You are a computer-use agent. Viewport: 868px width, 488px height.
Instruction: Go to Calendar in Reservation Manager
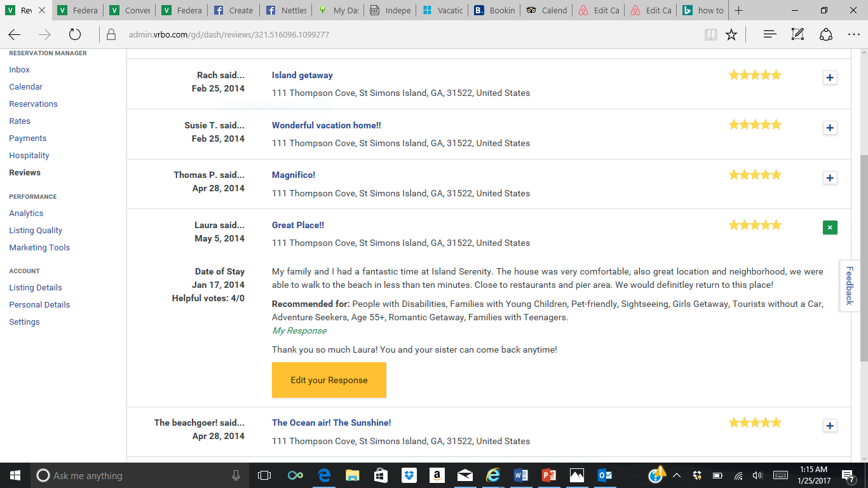click(x=26, y=87)
